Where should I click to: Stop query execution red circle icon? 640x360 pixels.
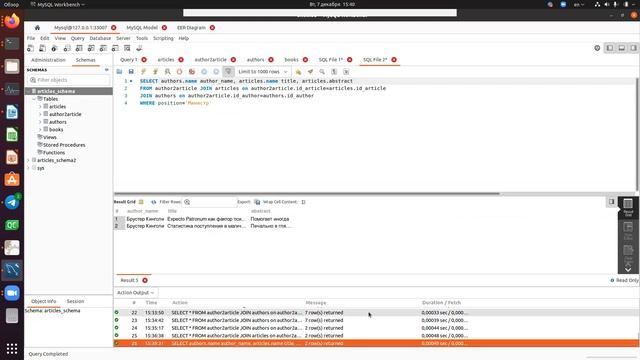click(179, 72)
